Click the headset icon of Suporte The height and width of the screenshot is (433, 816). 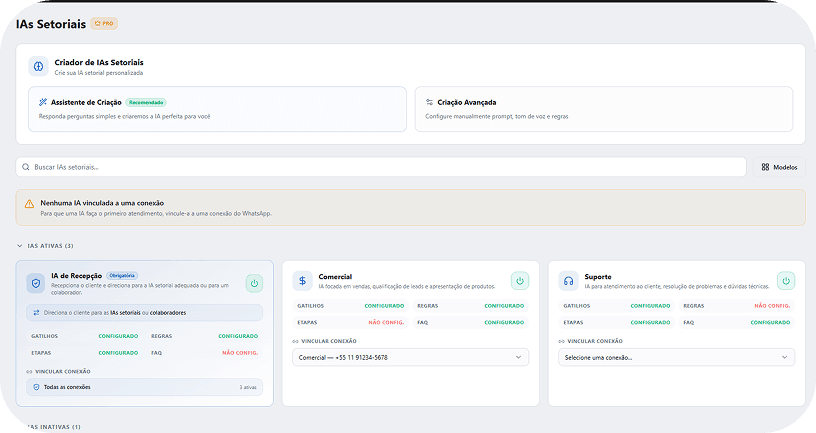coord(568,281)
